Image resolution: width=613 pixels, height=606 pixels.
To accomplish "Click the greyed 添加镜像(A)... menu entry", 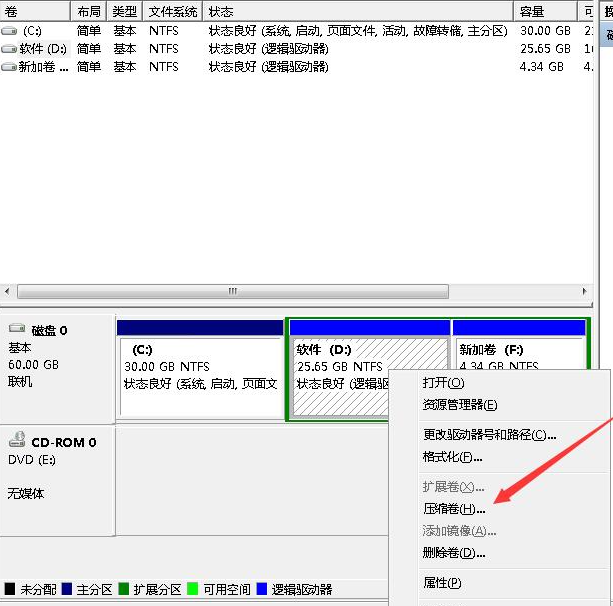I will [x=459, y=531].
